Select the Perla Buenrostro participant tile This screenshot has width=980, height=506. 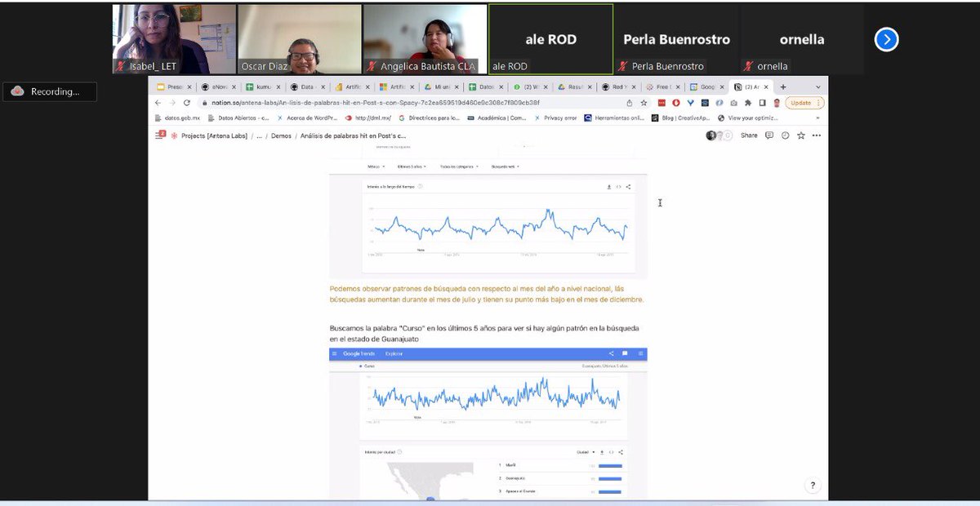(677, 39)
